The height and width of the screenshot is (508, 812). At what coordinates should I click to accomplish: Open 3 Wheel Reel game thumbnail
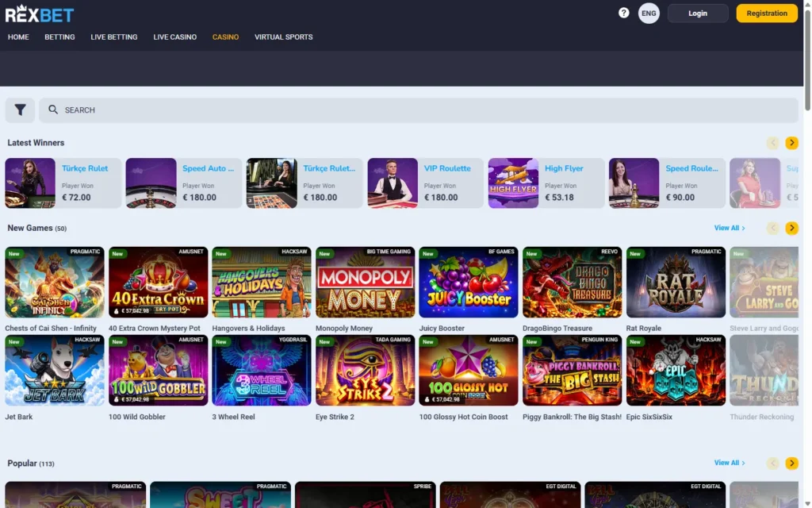[x=262, y=370]
